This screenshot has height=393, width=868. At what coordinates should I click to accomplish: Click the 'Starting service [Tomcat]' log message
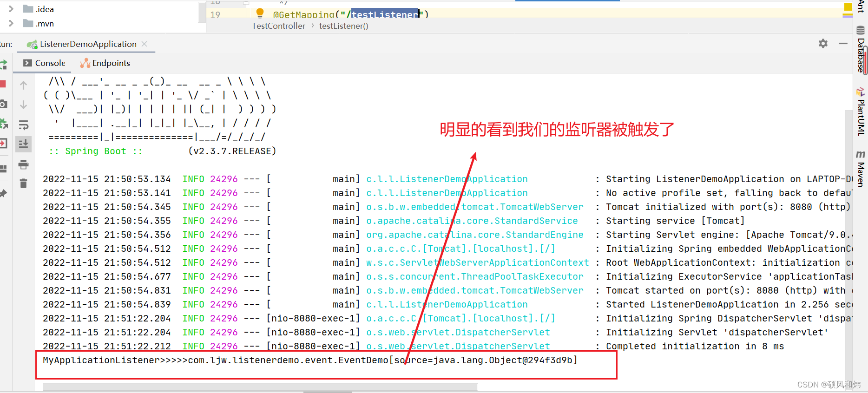point(675,221)
